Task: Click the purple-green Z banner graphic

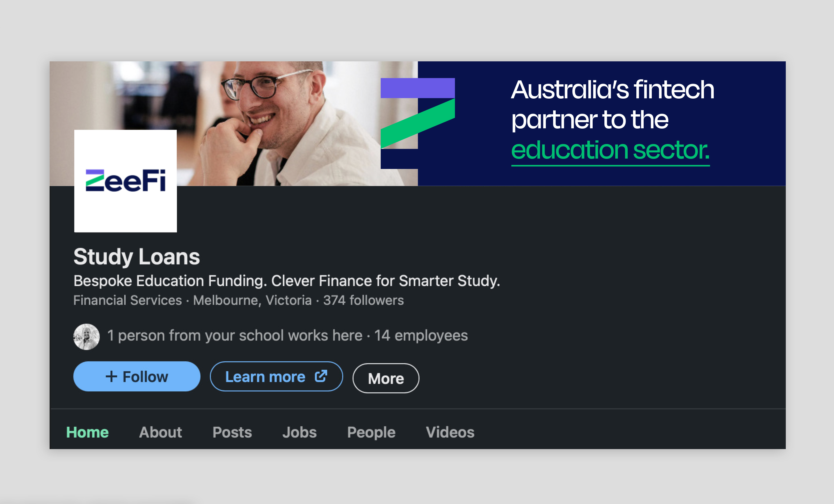Action: (x=418, y=124)
